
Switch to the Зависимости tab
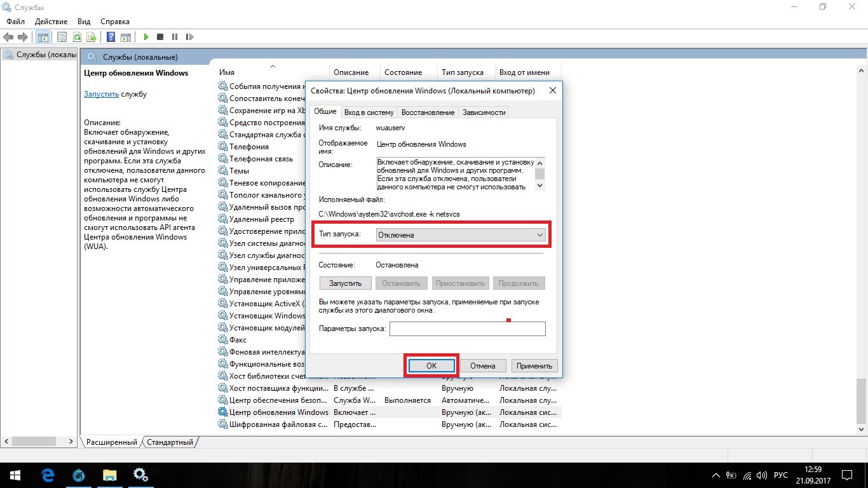coord(484,112)
